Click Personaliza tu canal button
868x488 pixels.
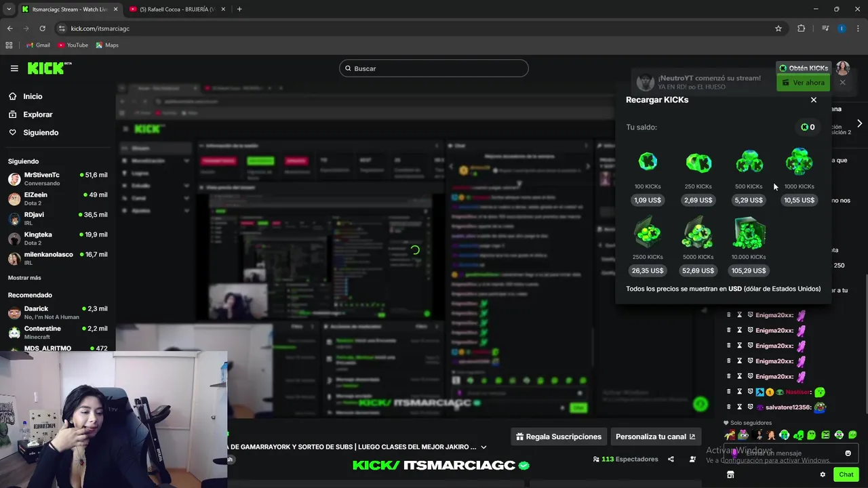[x=655, y=436]
